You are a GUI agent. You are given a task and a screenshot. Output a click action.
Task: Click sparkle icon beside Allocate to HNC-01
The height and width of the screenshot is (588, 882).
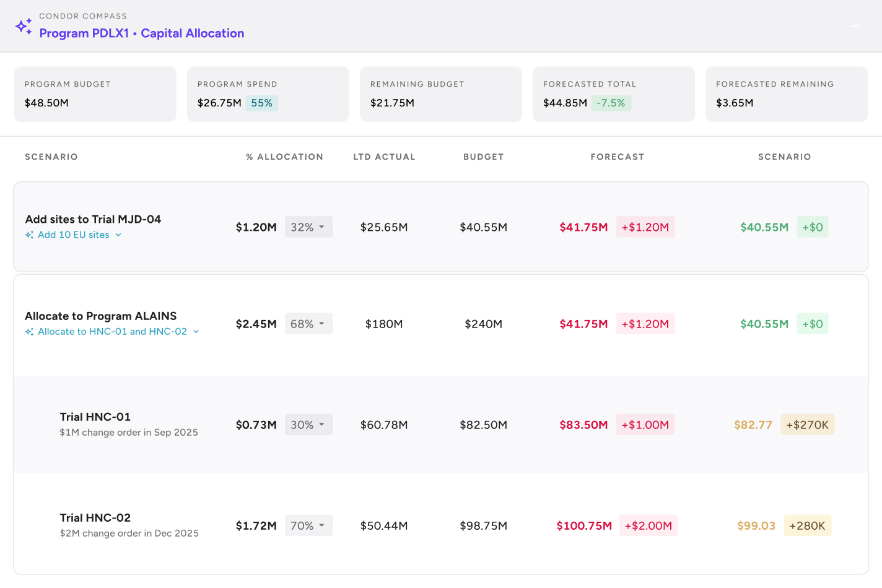(29, 332)
